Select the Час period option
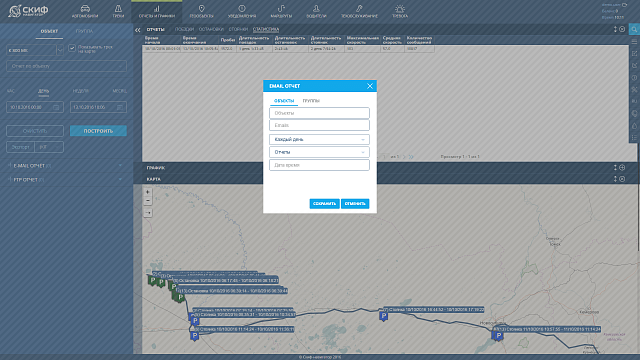 tap(11, 91)
